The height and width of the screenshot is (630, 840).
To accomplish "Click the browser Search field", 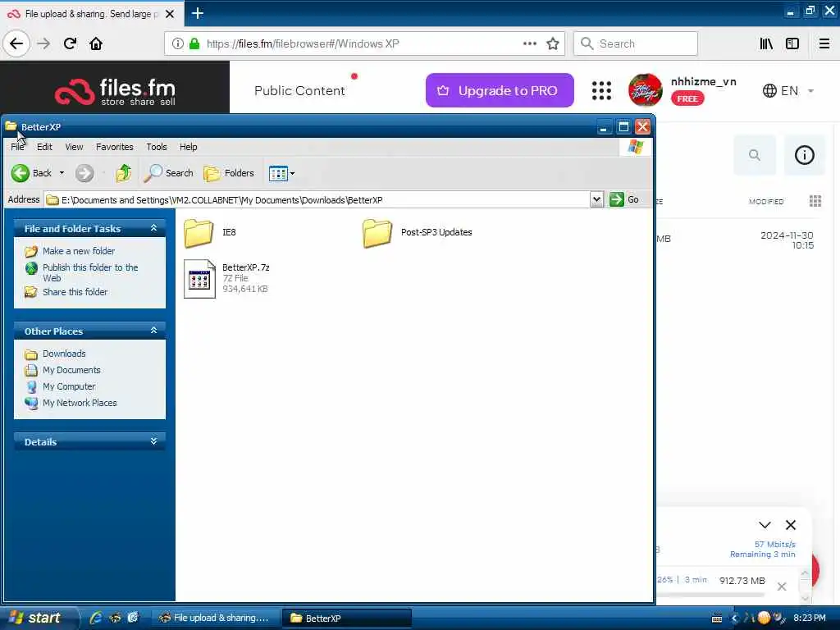I will pos(636,43).
